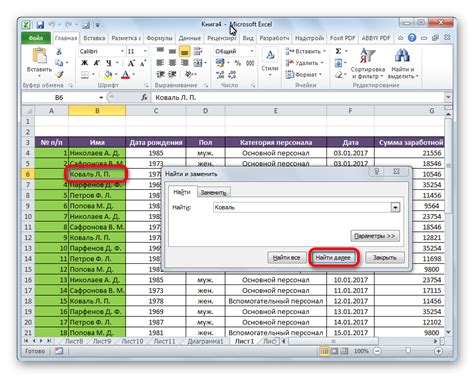
Task: Click the red font color A icon
Action: (x=125, y=75)
